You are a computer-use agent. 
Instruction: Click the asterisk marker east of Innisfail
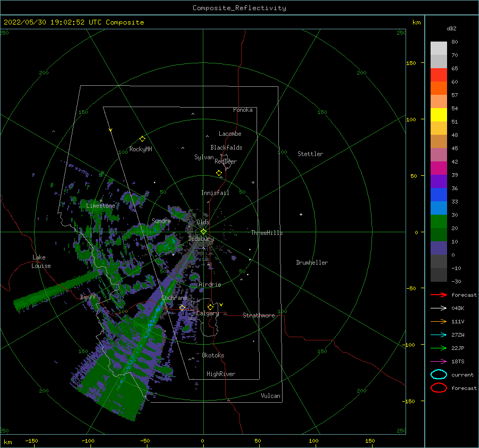point(253,183)
